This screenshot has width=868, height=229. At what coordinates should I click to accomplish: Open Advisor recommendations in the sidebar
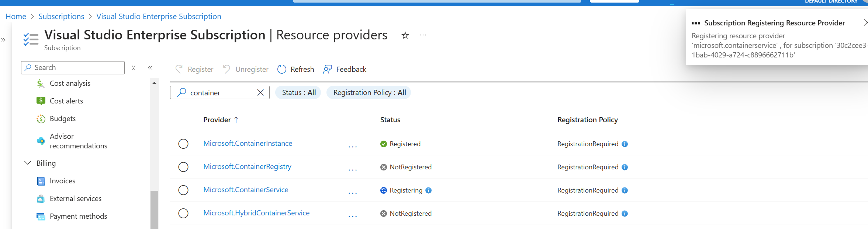(x=79, y=141)
